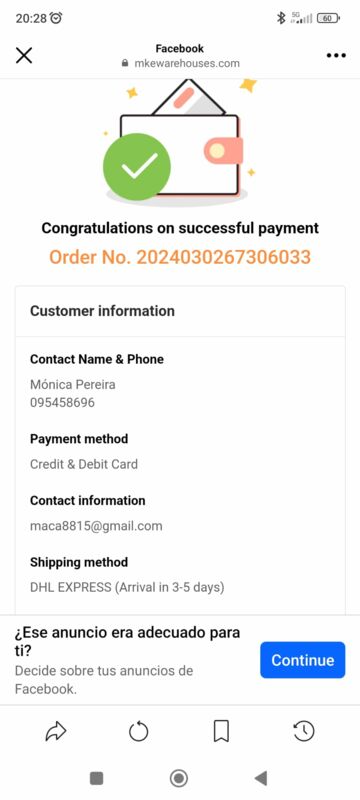Tap the mkewarehouses.com address
Screen dimensions: 360x800
click(x=187, y=63)
